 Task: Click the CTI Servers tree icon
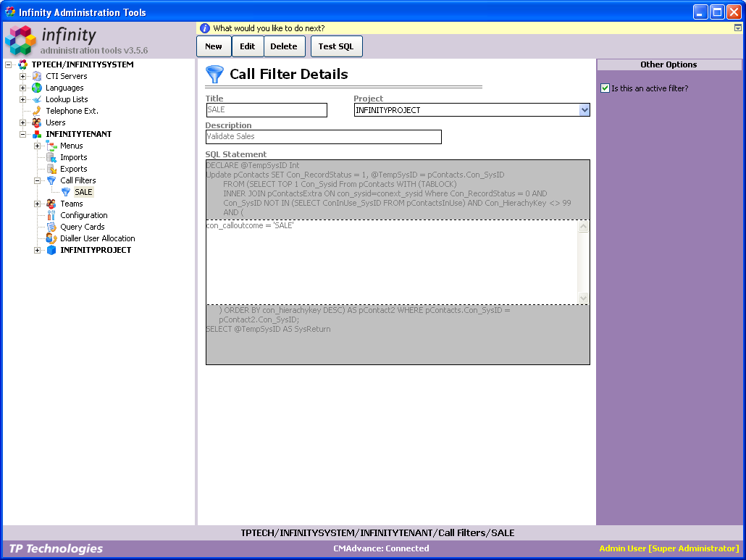pyautogui.click(x=37, y=76)
